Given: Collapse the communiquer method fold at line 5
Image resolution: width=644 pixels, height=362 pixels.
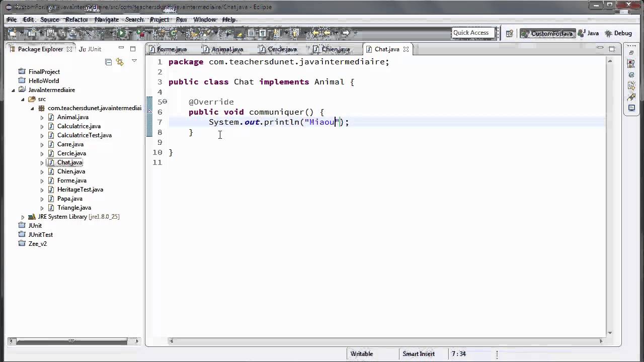Looking at the screenshot, I should pyautogui.click(x=165, y=102).
